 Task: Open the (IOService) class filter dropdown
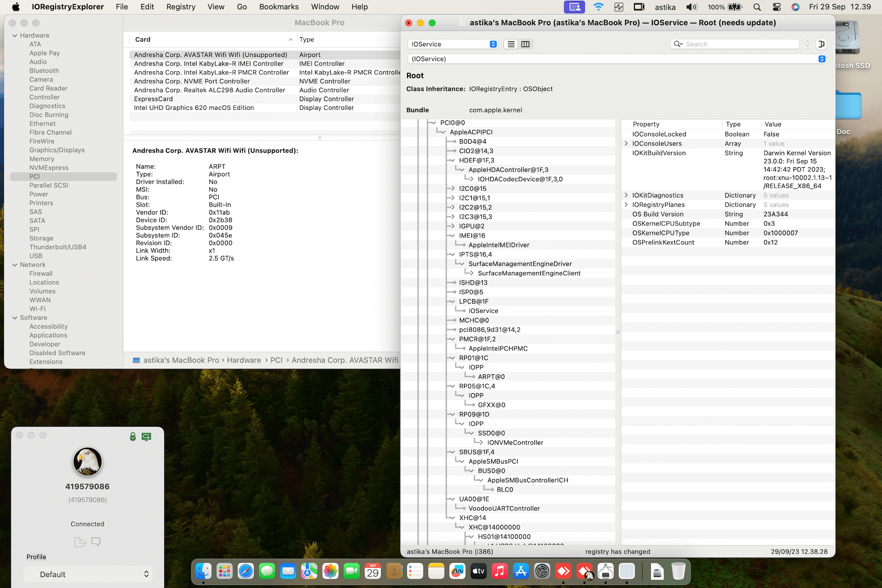pyautogui.click(x=617, y=59)
